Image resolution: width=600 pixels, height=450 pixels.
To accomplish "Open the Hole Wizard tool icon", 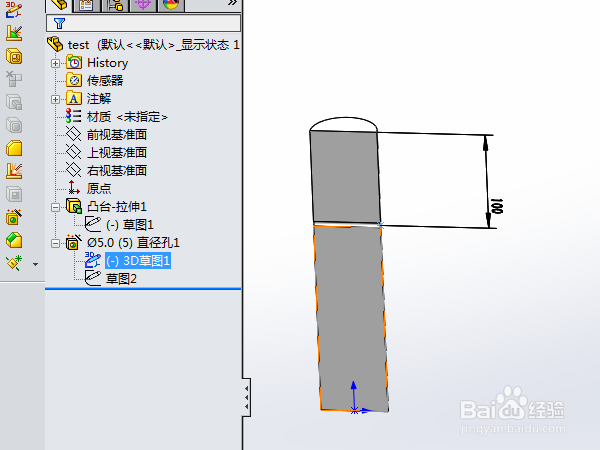I will (14, 217).
